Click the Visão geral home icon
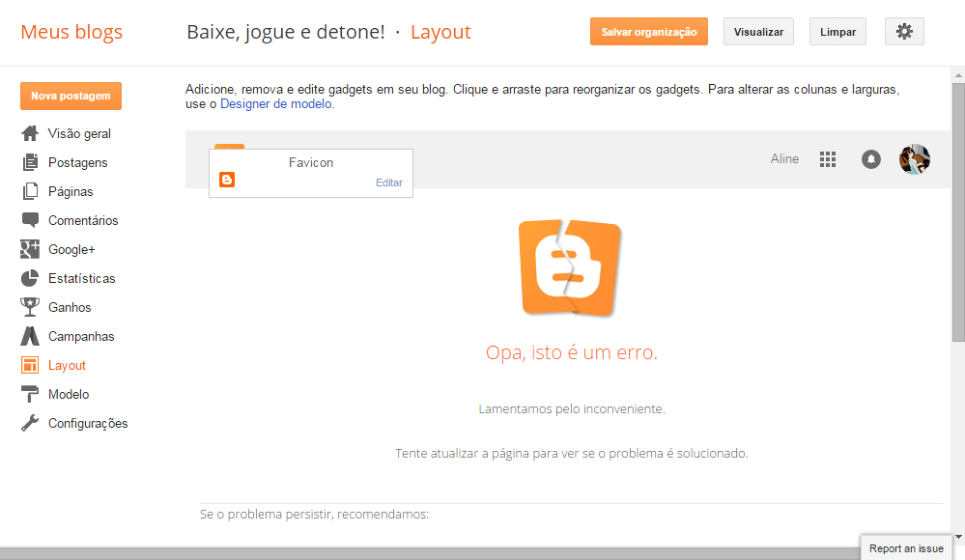Screen dimensions: 965x560 tap(30, 133)
